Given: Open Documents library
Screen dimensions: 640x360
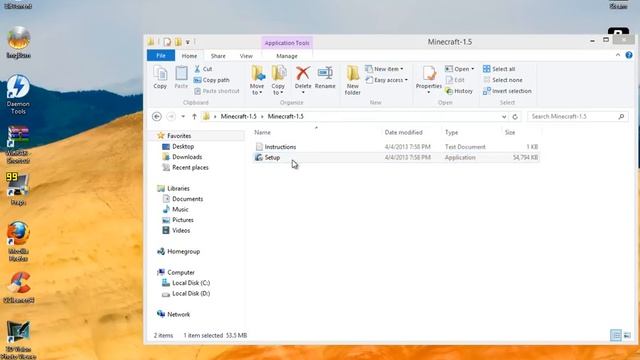Looking at the screenshot, I should 183,199.
